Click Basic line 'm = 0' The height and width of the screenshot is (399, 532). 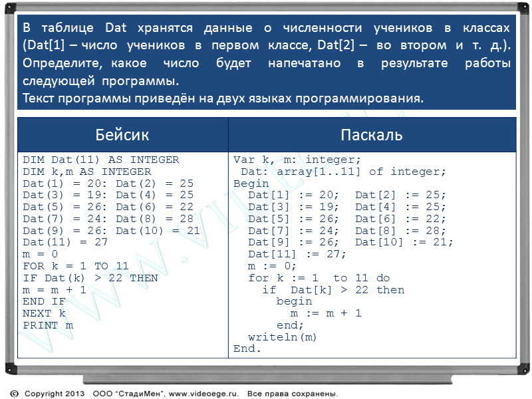(40, 254)
